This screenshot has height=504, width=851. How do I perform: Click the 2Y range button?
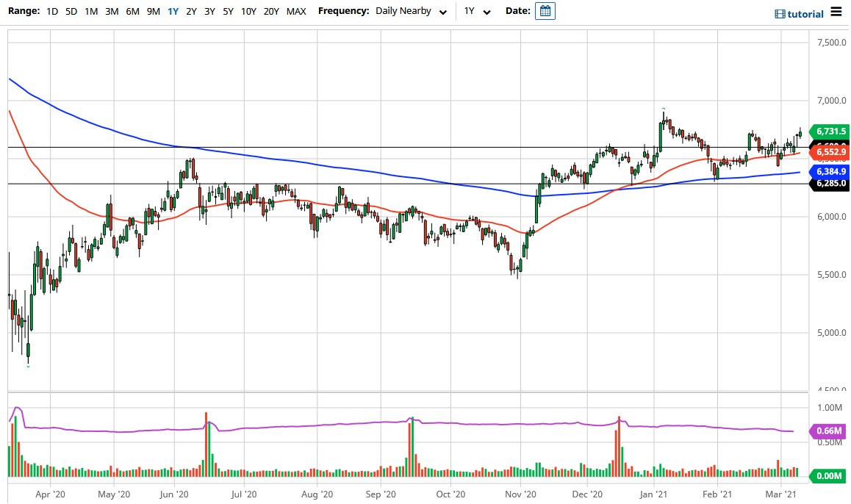click(190, 11)
